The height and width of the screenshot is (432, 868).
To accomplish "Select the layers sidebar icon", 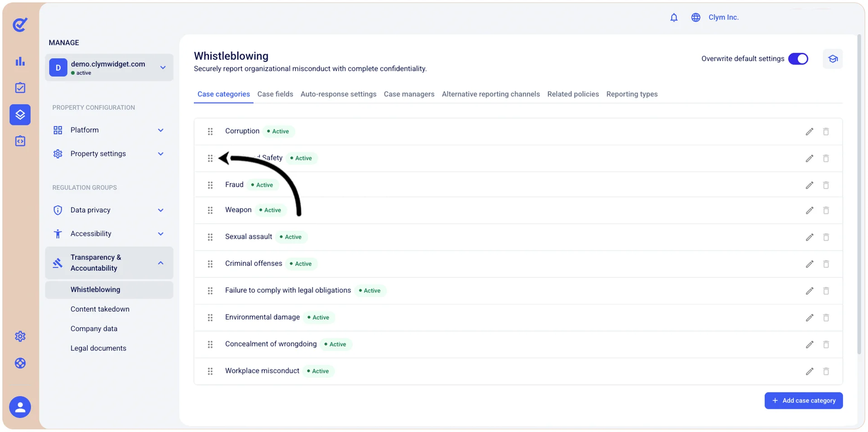I will point(20,114).
